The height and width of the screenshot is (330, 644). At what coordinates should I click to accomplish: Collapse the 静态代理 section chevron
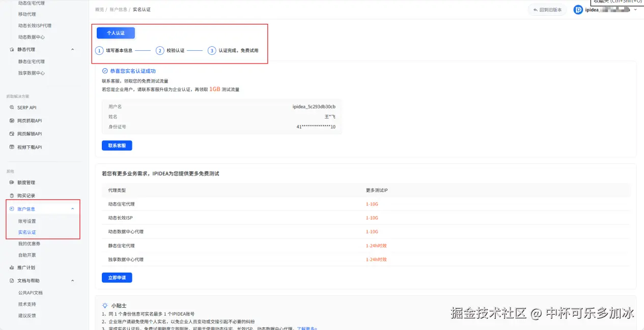pyautogui.click(x=72, y=49)
